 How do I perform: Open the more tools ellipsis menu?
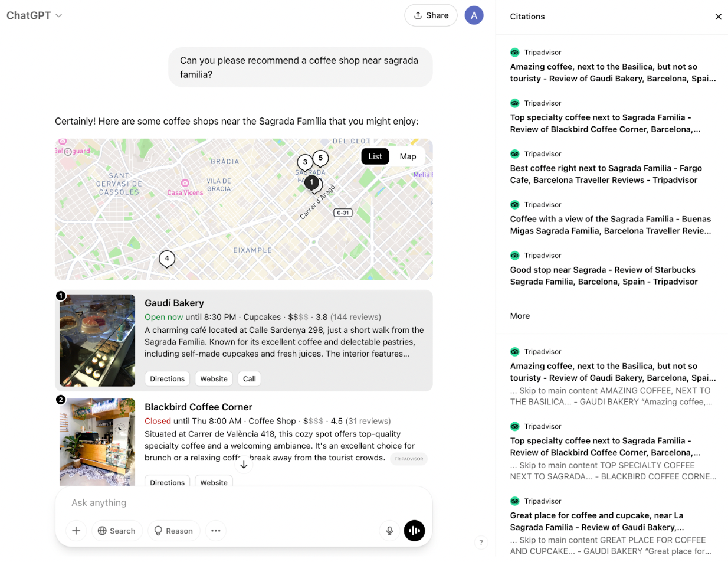[x=215, y=531]
